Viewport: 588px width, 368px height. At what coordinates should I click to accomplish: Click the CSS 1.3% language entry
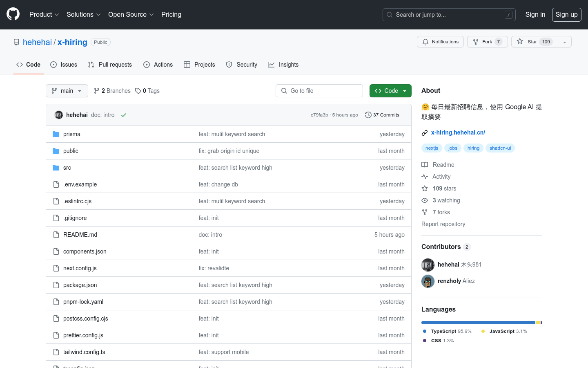(x=439, y=341)
